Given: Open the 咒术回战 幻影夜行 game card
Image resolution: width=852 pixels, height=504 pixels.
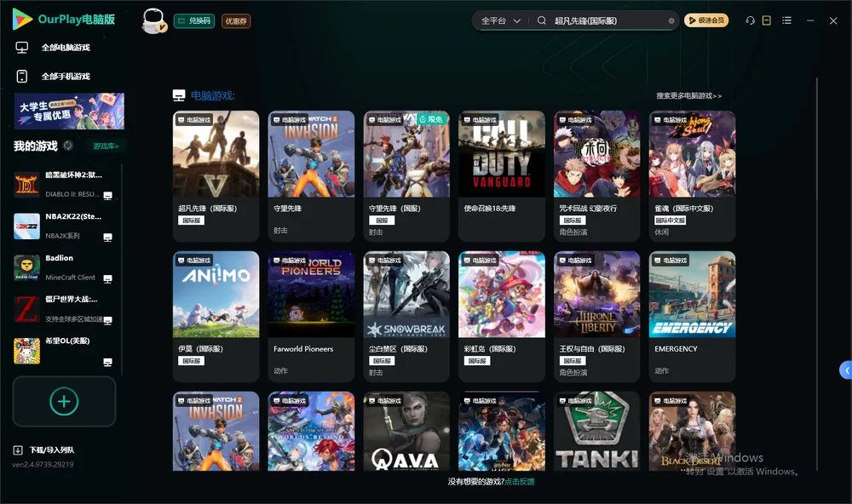Looking at the screenshot, I should [596, 176].
